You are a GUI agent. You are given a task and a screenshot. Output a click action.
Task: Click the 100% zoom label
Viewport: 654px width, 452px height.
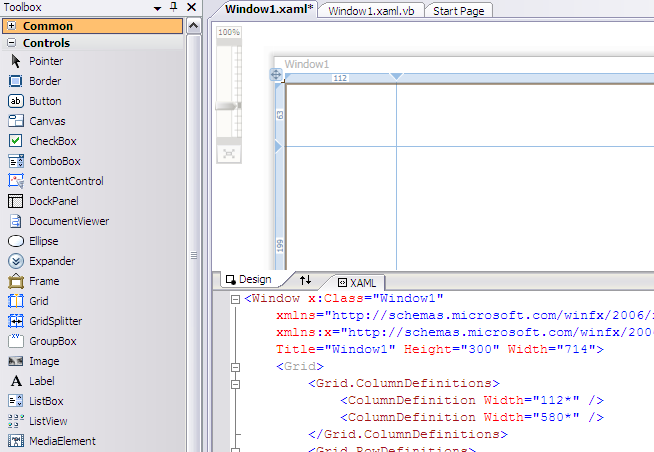pyautogui.click(x=229, y=32)
